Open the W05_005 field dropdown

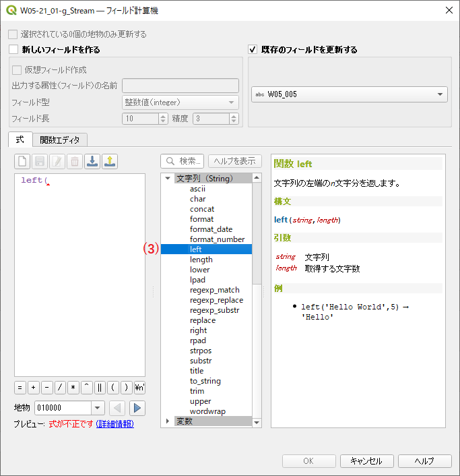(x=350, y=94)
